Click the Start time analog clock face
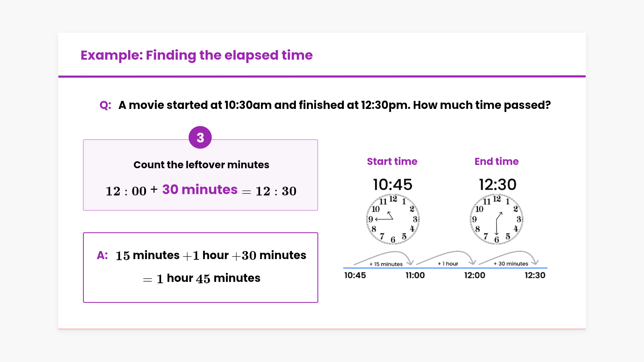Viewport: 644px width, 362px height. click(392, 219)
